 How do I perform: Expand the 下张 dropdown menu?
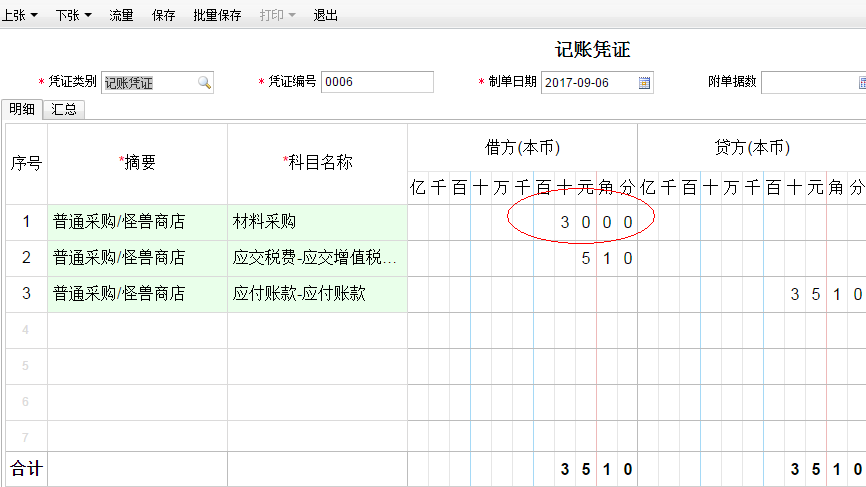click(88, 16)
